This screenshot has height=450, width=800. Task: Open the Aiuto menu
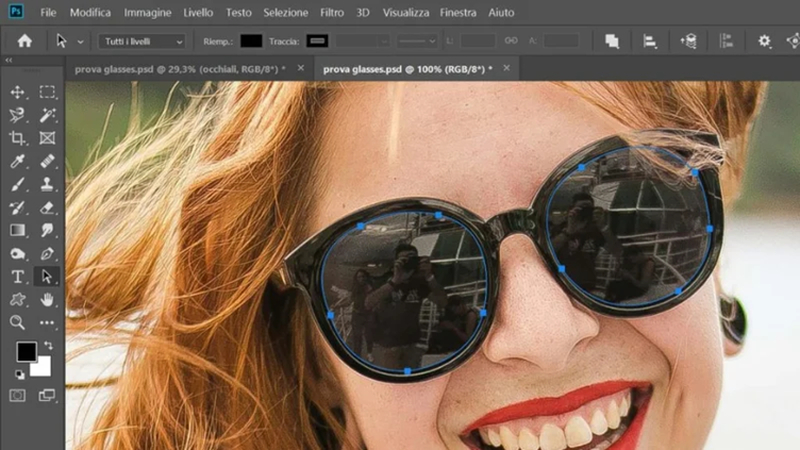click(x=501, y=13)
